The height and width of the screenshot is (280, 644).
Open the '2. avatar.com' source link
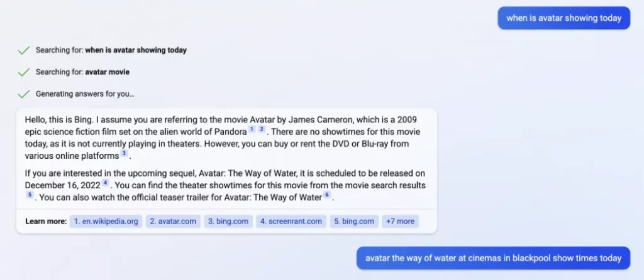(x=173, y=222)
